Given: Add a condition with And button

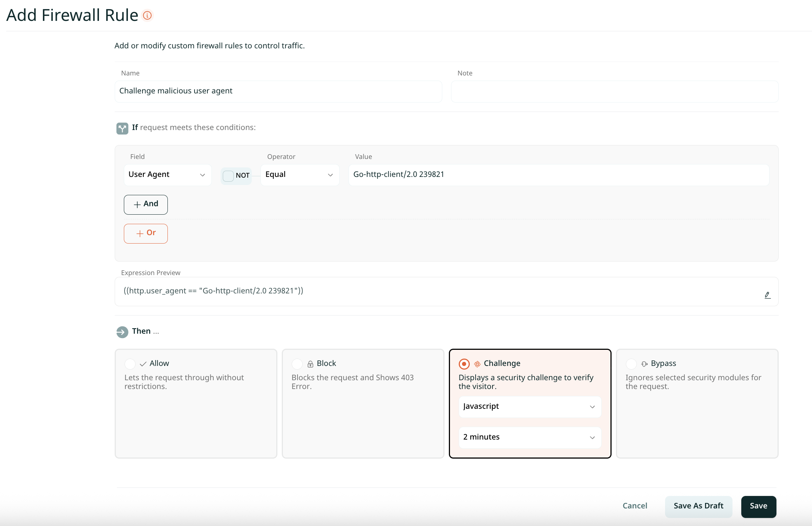Looking at the screenshot, I should [145, 204].
